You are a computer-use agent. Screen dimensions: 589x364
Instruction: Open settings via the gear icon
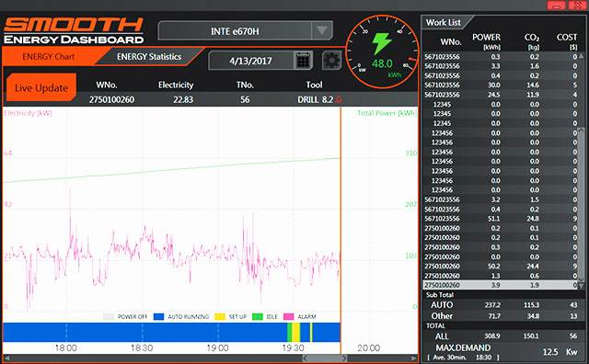tap(331, 61)
